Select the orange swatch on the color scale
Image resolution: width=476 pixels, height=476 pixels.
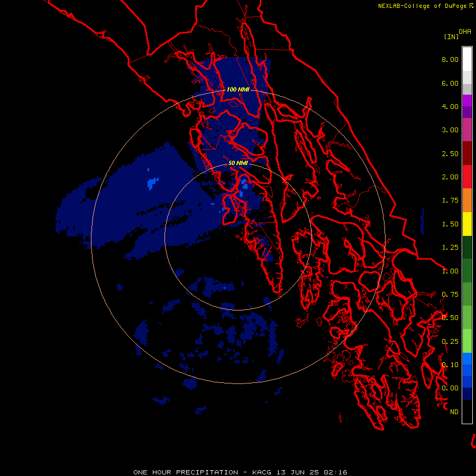coord(467,200)
